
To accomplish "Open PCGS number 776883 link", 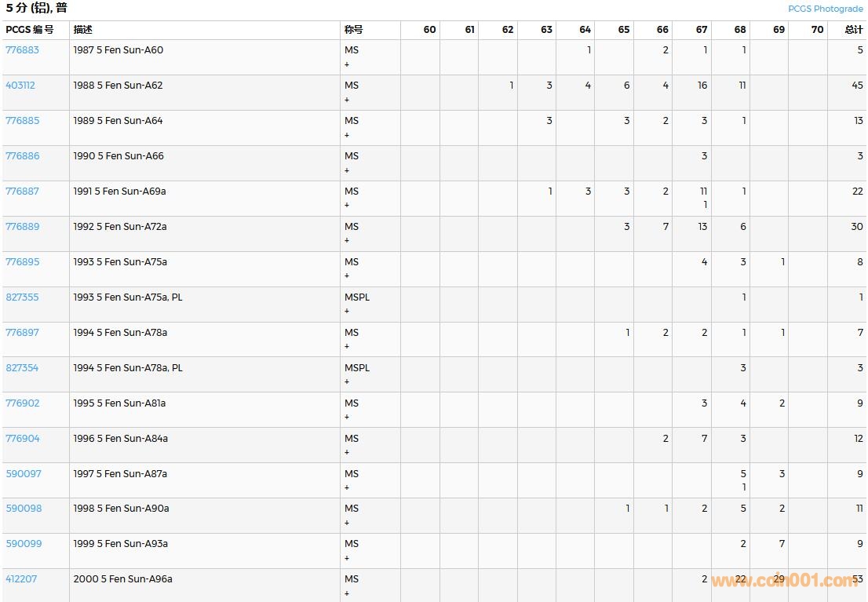I will 22,50.
